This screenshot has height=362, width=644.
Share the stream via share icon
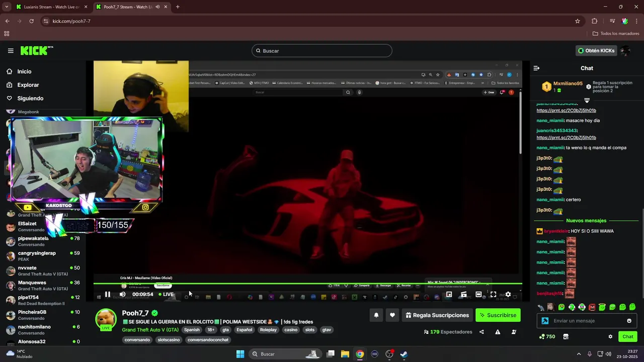[481, 332]
